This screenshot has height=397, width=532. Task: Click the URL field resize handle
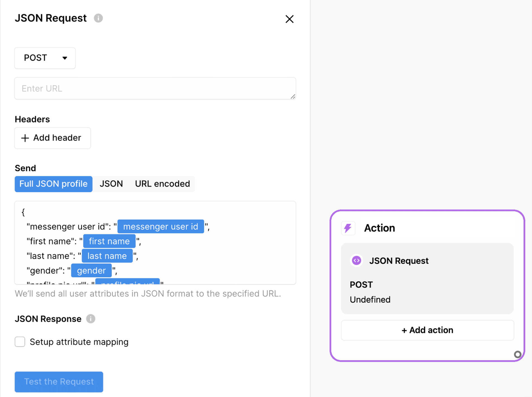[293, 96]
